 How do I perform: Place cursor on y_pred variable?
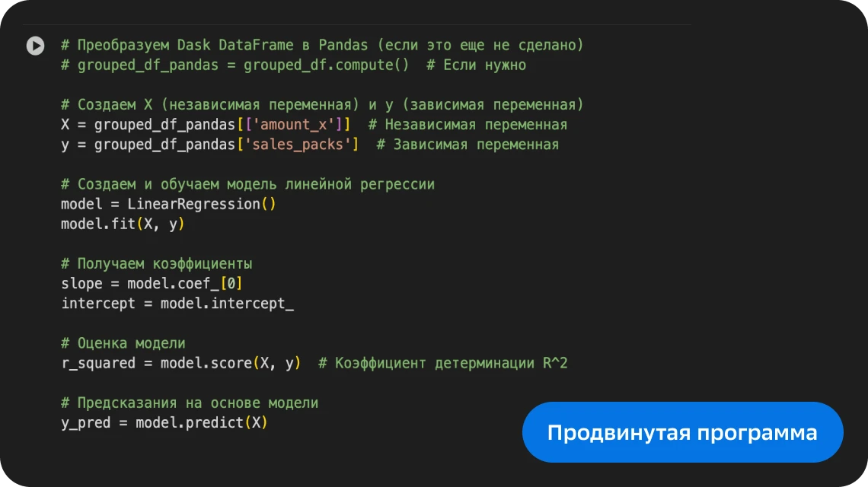coord(86,422)
